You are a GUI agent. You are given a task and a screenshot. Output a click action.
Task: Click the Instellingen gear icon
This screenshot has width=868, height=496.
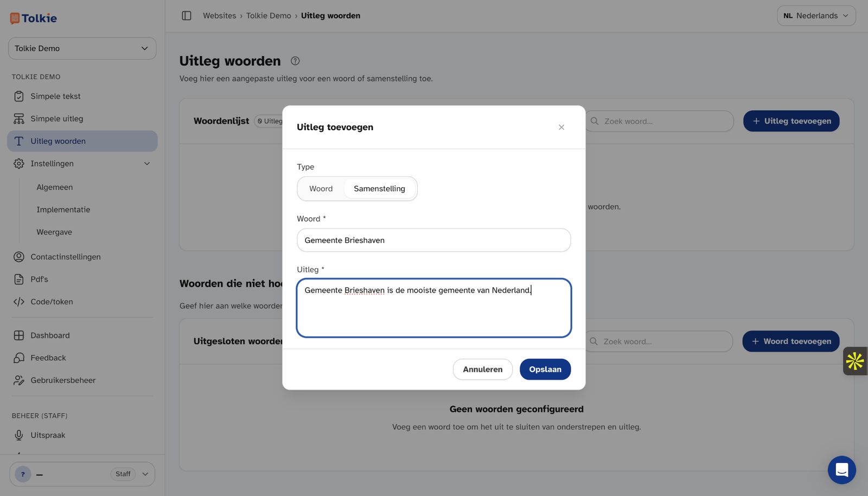pyautogui.click(x=19, y=163)
